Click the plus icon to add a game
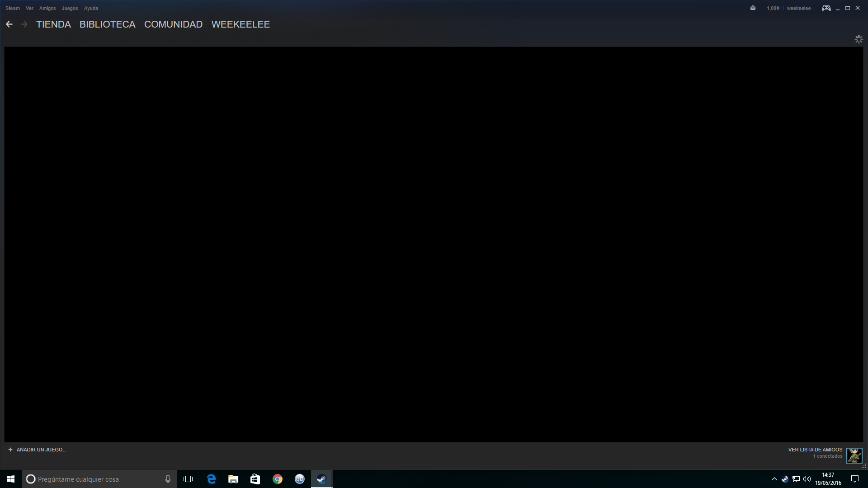The image size is (868, 488). click(10, 450)
